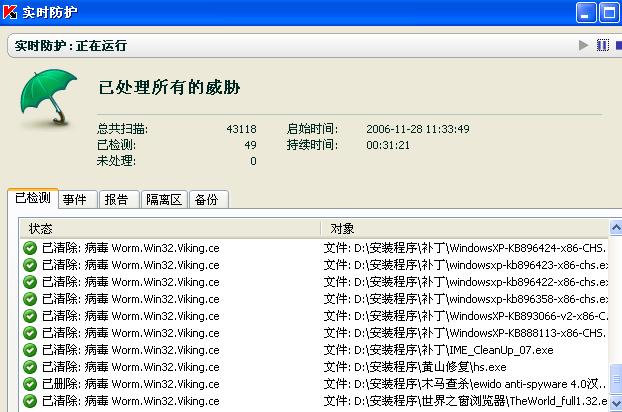
Task: Click the Kaspersky logo in title bar
Action: pyautogui.click(x=10, y=12)
